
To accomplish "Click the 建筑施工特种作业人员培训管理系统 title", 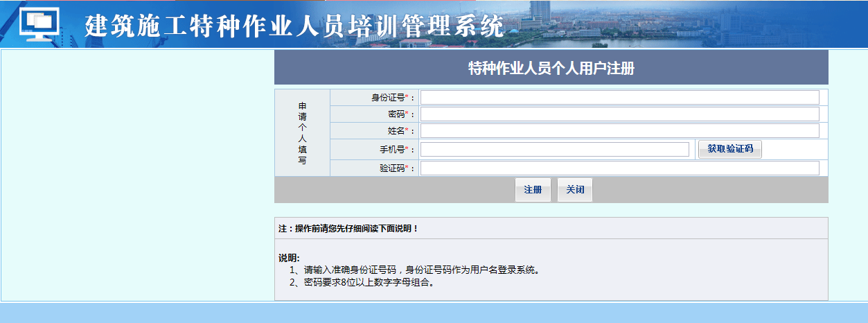I will (294, 26).
